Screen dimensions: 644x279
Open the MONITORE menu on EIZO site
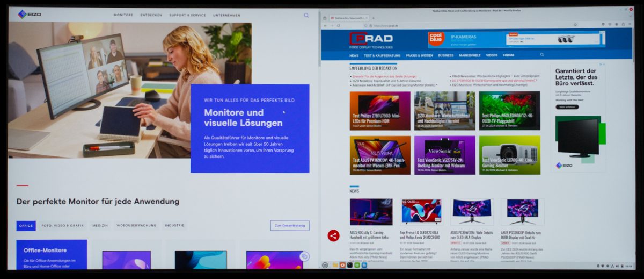123,15
